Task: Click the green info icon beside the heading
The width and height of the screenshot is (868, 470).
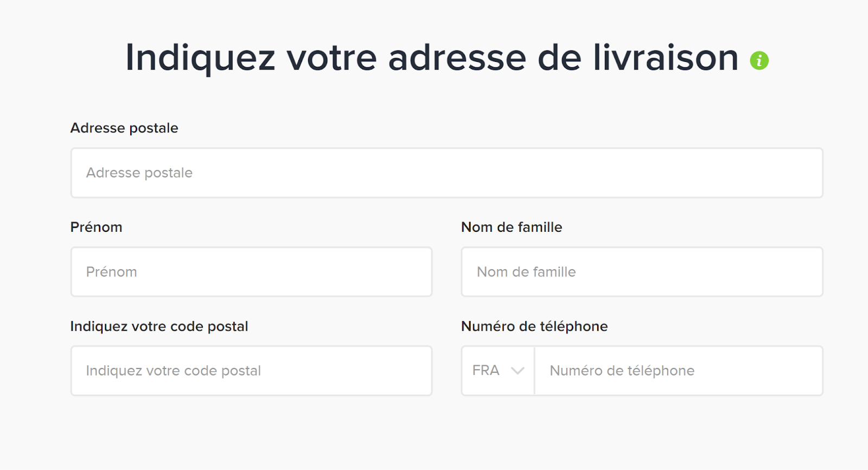Action: (x=759, y=60)
